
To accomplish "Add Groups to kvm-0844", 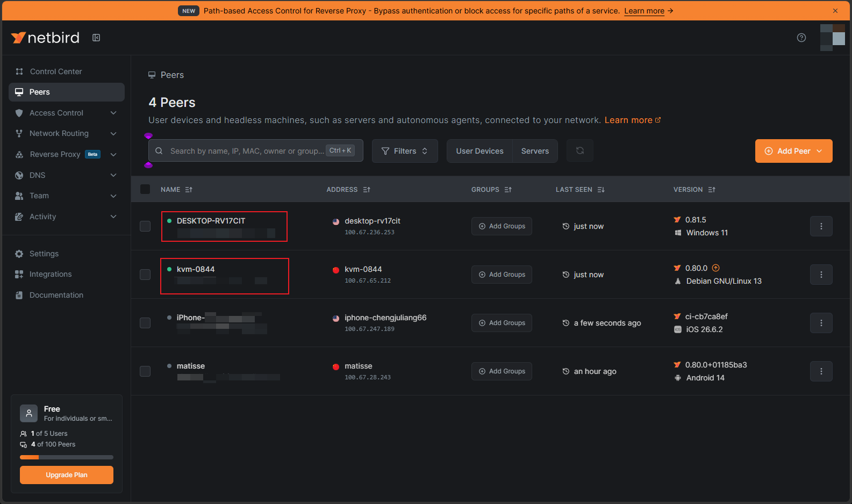I will click(x=502, y=275).
